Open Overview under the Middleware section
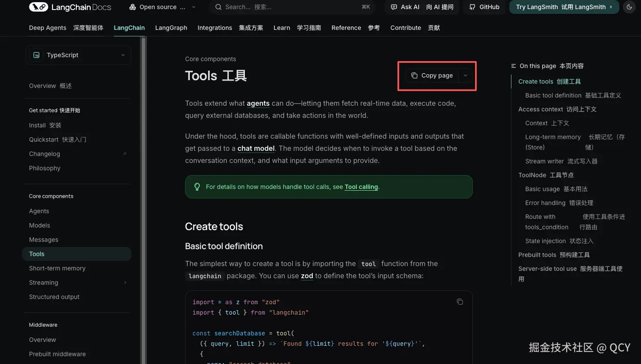The width and height of the screenshot is (641, 364). (x=42, y=340)
